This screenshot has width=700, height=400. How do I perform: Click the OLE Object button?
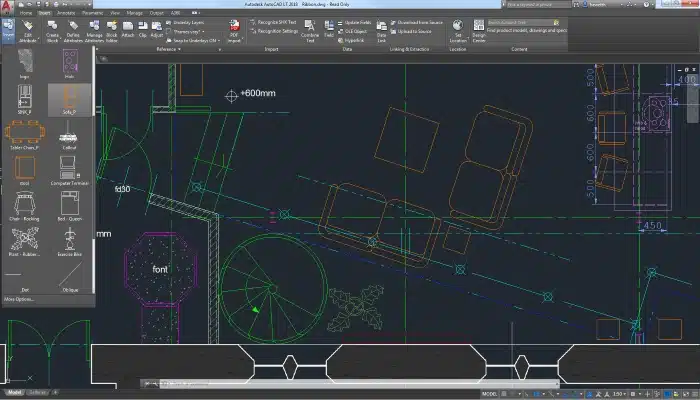click(352, 31)
